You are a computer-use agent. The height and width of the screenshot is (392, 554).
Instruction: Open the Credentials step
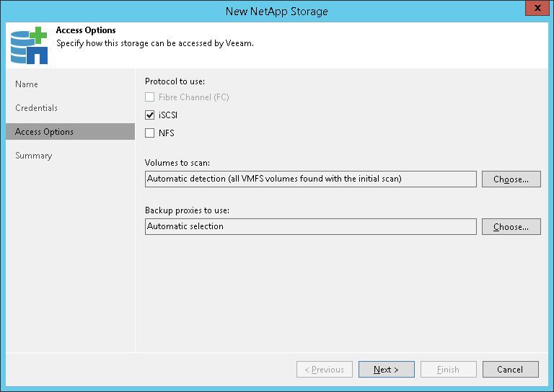tap(36, 108)
